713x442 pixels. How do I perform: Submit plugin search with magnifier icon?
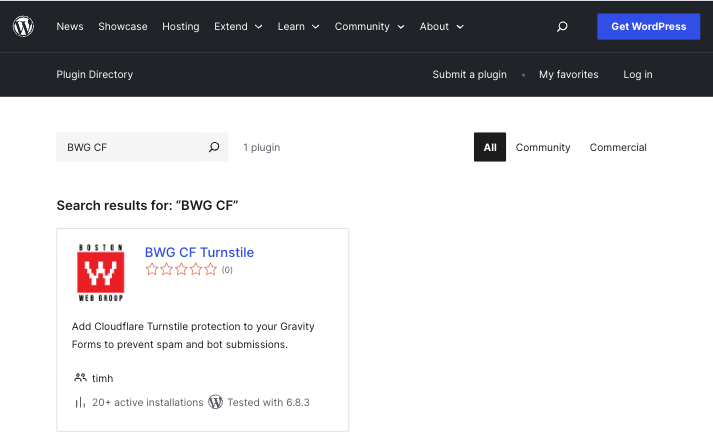pyautogui.click(x=213, y=147)
